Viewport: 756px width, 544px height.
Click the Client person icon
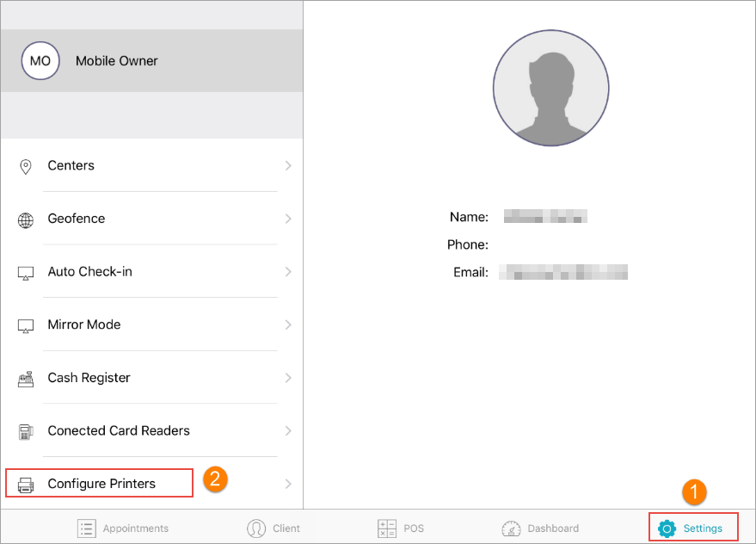(256, 529)
